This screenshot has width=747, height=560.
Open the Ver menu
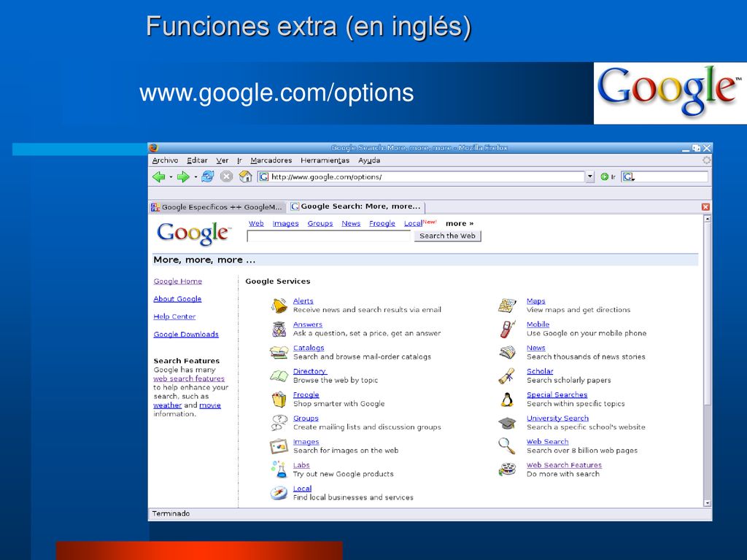click(x=222, y=160)
